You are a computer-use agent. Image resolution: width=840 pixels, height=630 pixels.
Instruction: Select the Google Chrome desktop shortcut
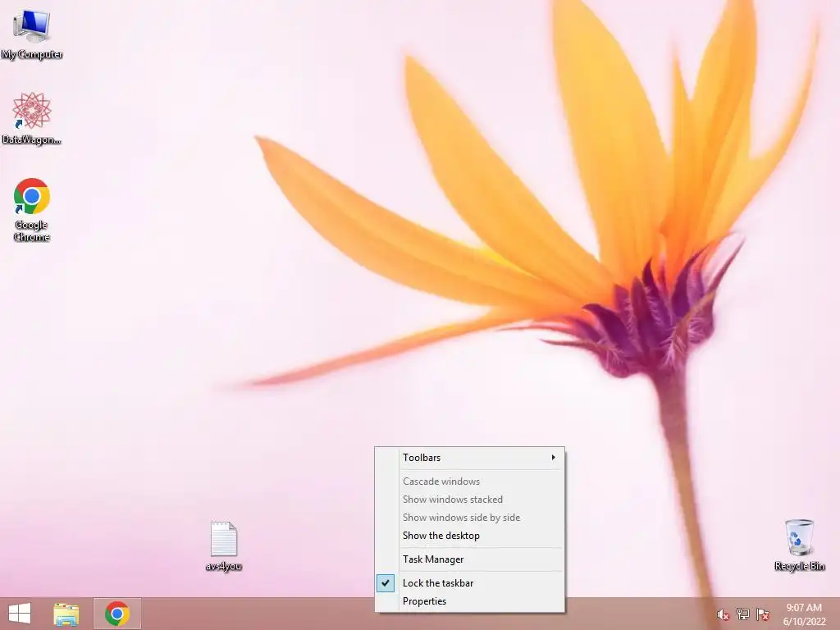[x=32, y=209]
